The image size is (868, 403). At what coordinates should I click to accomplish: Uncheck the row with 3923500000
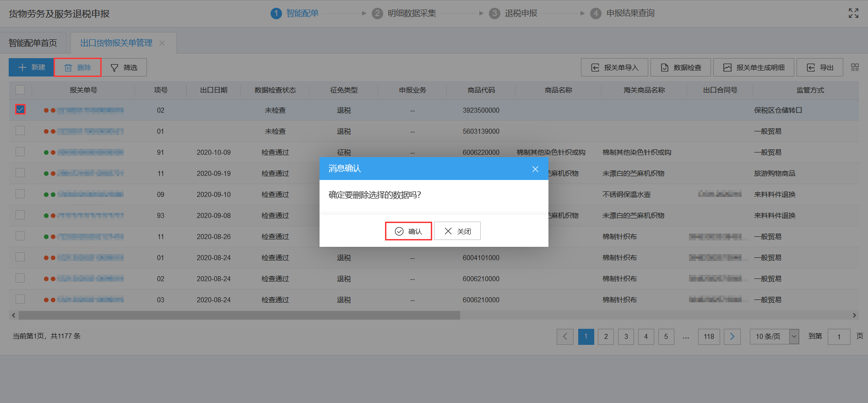pyautogui.click(x=20, y=109)
